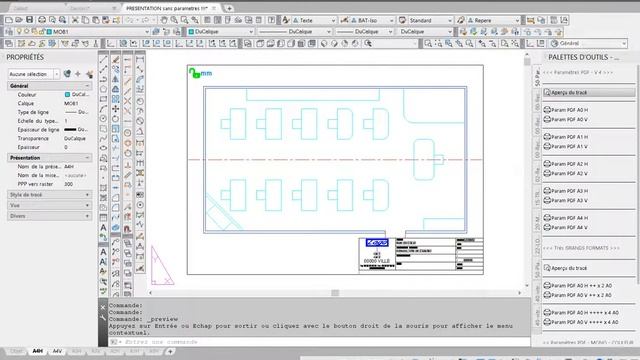Click the drawing area horizontal scrollbar thumb
Viewport: 640px width, 360px height.
[x=335, y=293]
